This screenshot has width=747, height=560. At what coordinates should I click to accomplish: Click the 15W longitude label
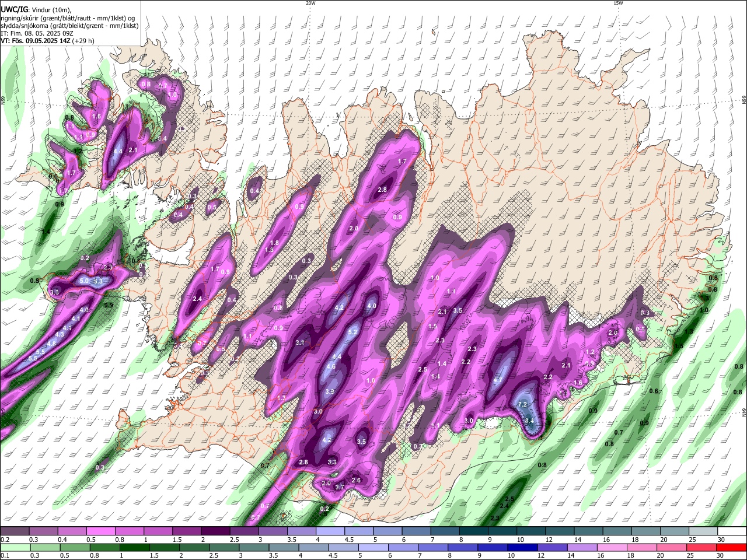click(x=618, y=3)
